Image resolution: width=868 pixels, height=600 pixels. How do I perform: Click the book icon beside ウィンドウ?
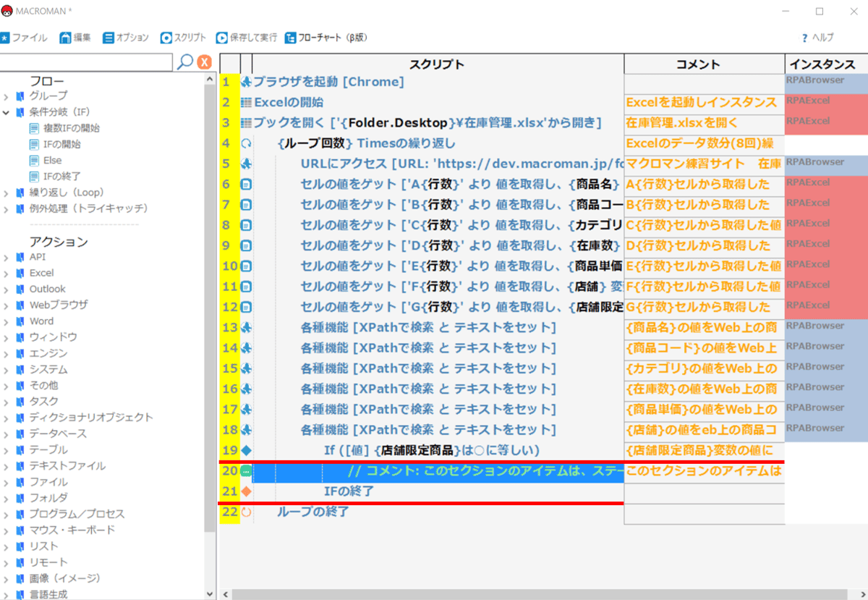(20, 337)
